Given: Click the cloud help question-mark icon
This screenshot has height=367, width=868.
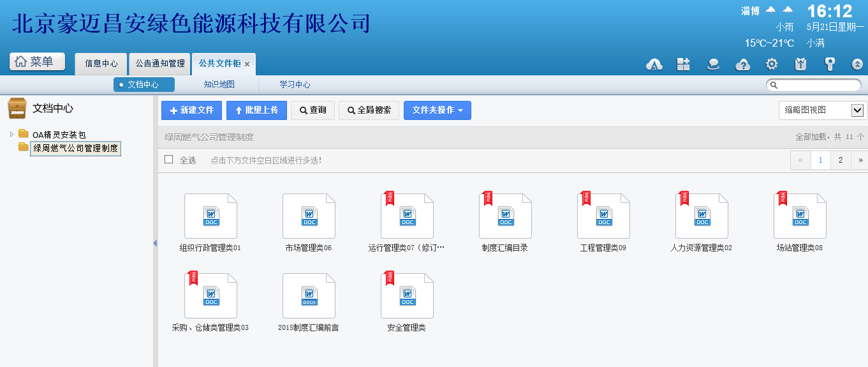Looking at the screenshot, I should [x=742, y=64].
